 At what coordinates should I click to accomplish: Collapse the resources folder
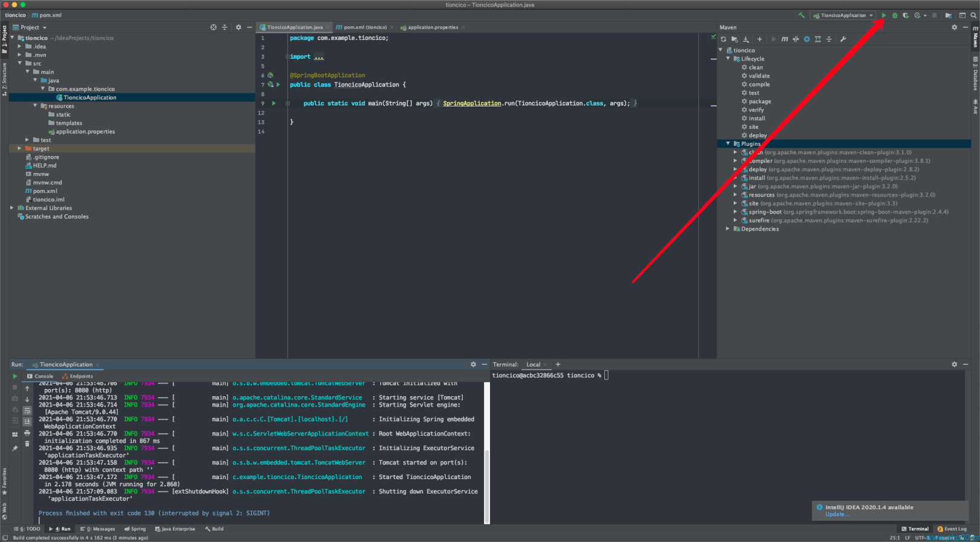click(35, 106)
